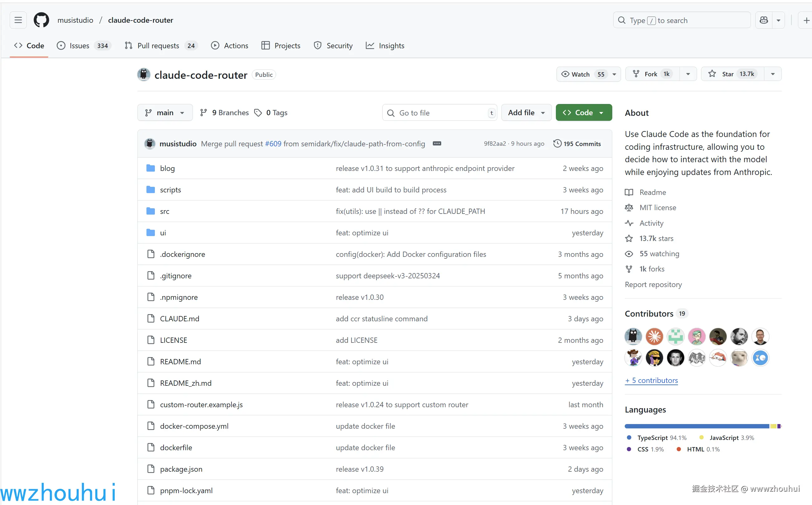View the 0 Tags list
The width and height of the screenshot is (812, 505).
point(271,113)
